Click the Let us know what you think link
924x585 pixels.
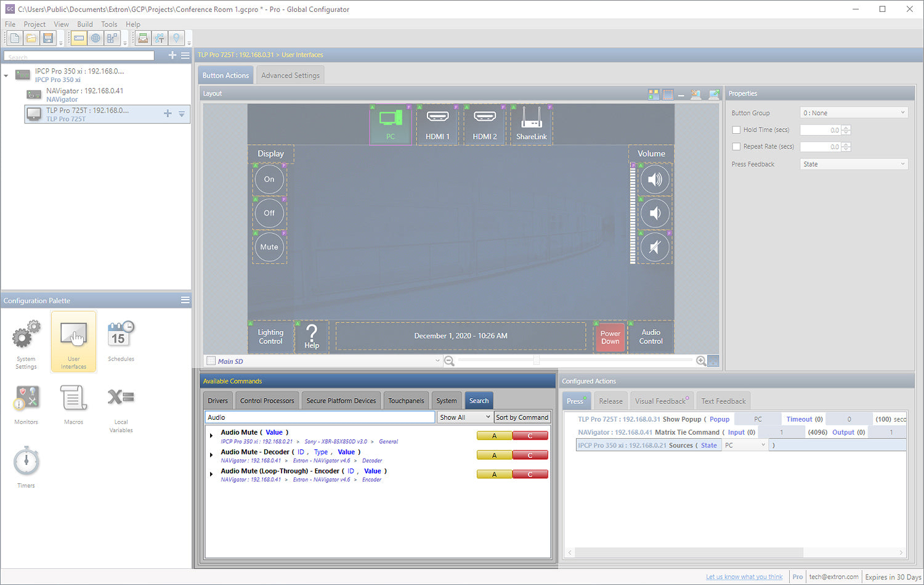tap(744, 577)
